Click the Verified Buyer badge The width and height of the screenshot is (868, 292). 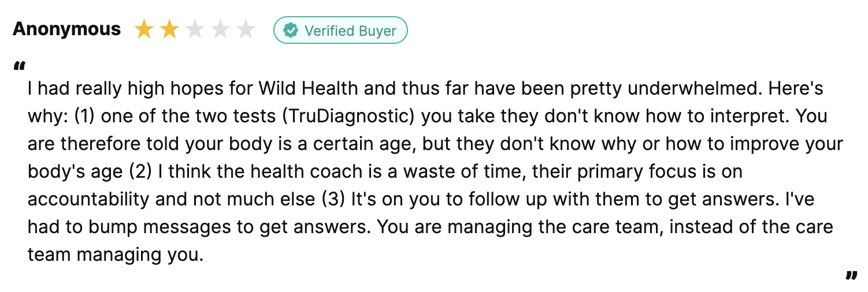tap(340, 30)
